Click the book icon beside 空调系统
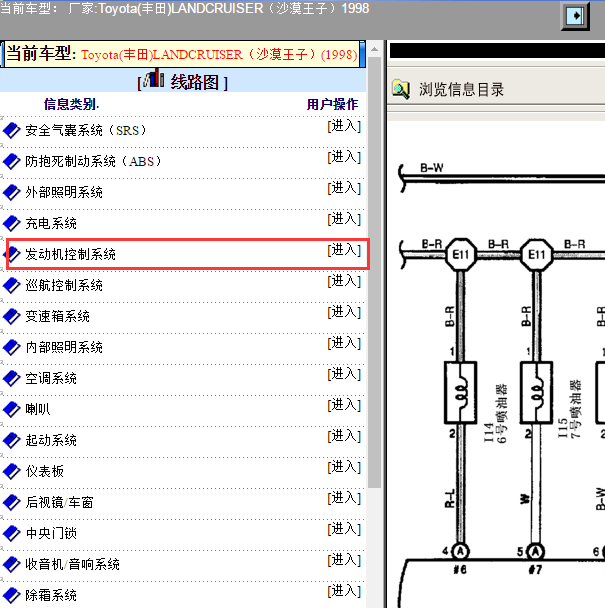Image resolution: width=605 pixels, height=608 pixels. (x=12, y=378)
